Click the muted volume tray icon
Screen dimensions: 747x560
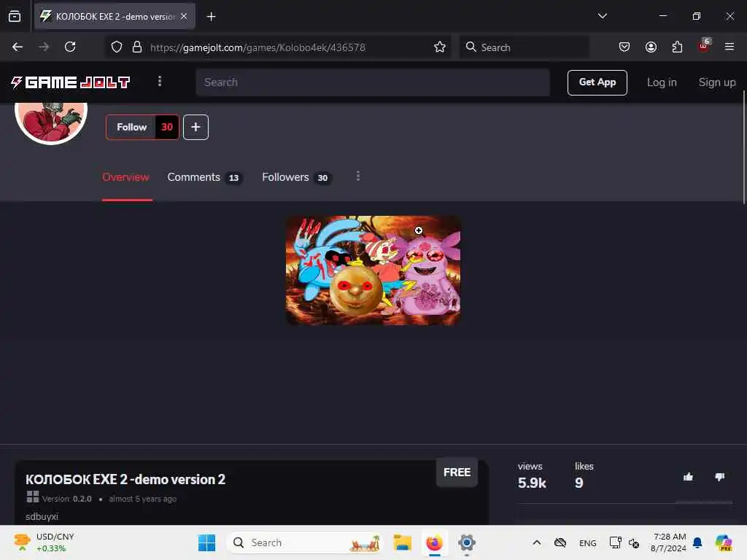pos(634,542)
